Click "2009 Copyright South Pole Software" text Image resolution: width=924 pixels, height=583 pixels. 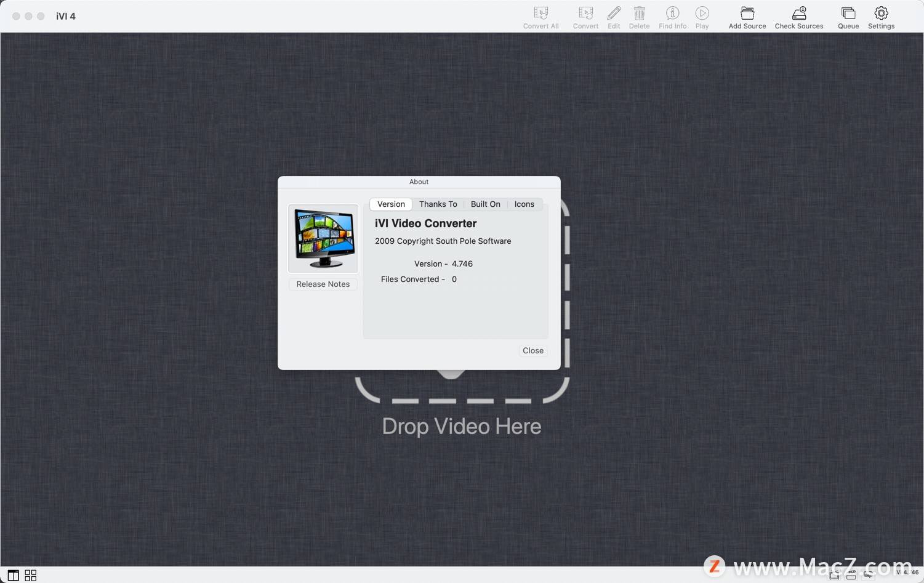(443, 241)
